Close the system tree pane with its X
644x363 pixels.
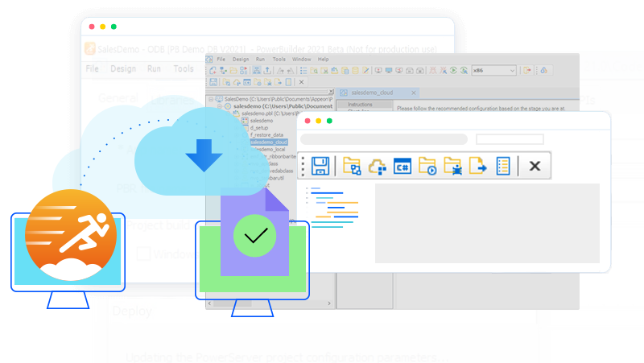(331, 91)
